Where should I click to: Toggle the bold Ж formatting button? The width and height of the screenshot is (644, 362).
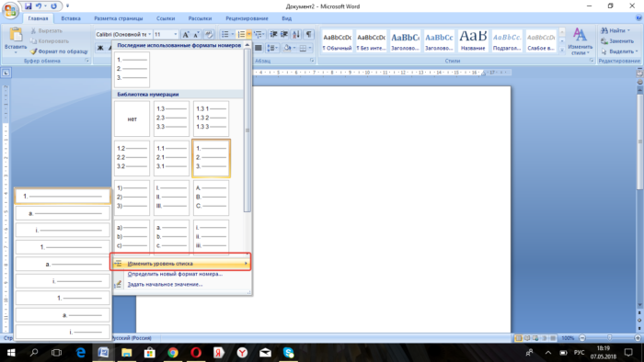click(100, 48)
